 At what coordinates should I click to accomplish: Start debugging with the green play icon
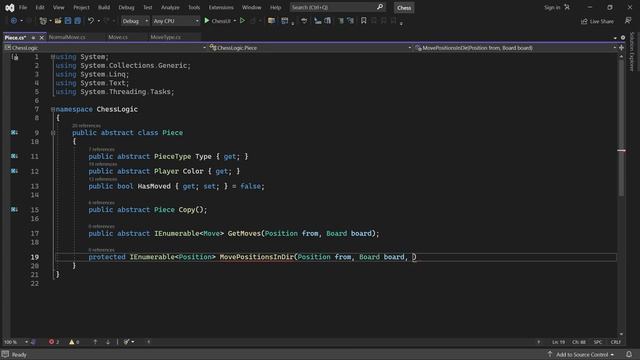(x=207, y=20)
